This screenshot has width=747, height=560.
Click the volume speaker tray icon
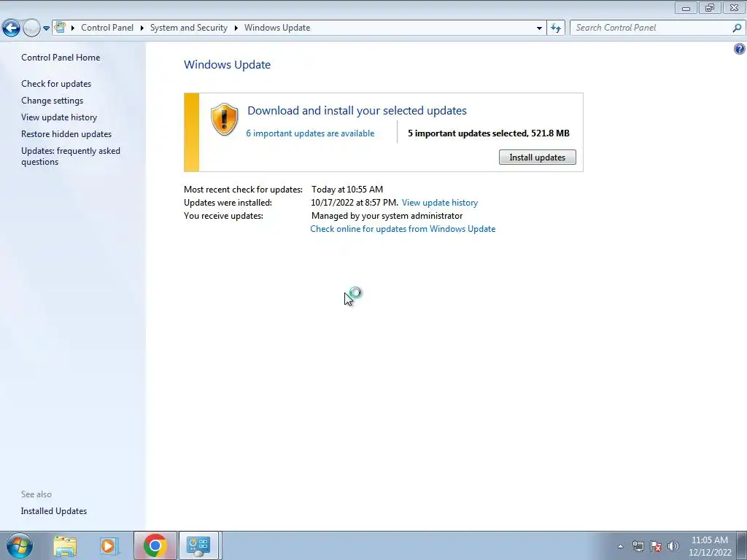pyautogui.click(x=673, y=546)
